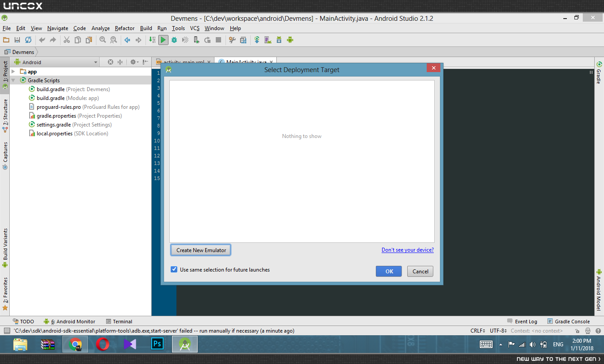The image size is (604, 364).
Task: Open the TODO tool window
Action: click(x=23, y=322)
